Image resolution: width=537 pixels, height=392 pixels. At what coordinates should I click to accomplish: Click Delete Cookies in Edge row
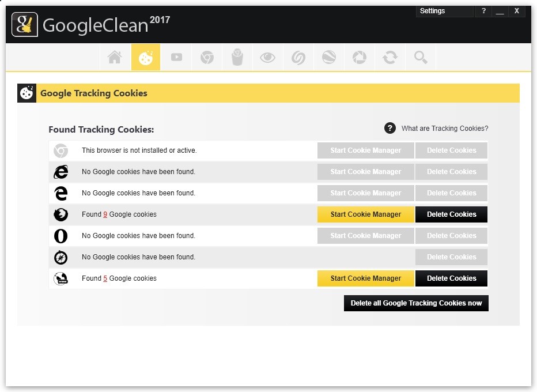point(451,193)
